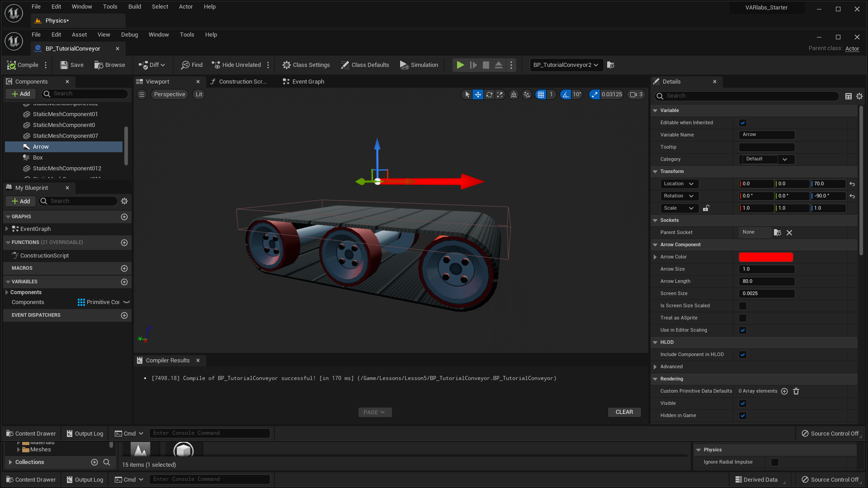Click the Hide Unrelated button
Screen dimensions: 868x488
pyautogui.click(x=236, y=64)
